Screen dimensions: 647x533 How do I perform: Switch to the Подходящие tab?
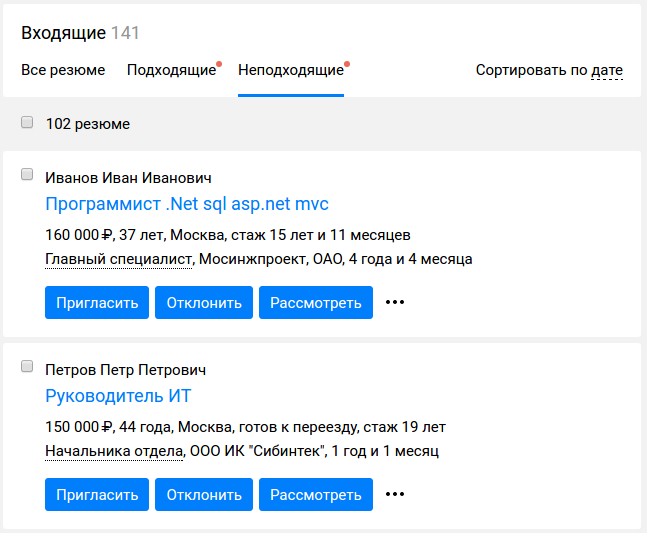coord(171,71)
